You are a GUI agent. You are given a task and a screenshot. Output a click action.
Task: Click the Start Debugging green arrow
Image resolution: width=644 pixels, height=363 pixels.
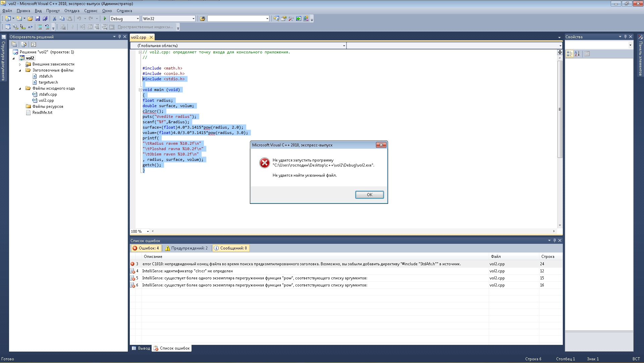pos(105,19)
